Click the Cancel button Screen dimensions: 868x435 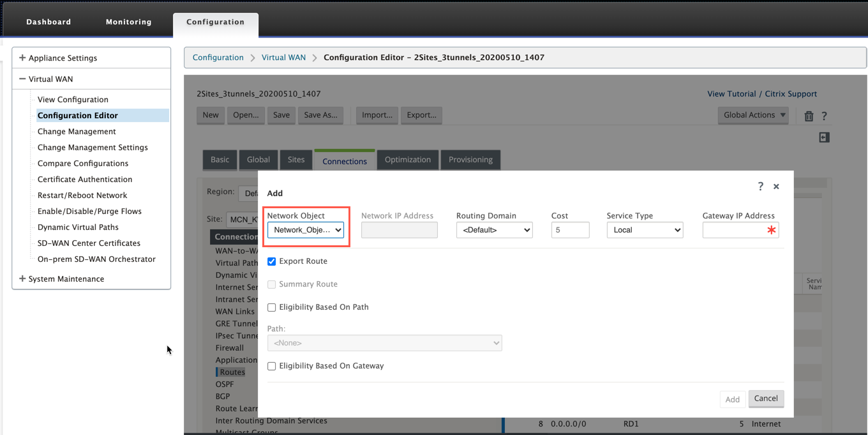click(x=766, y=399)
